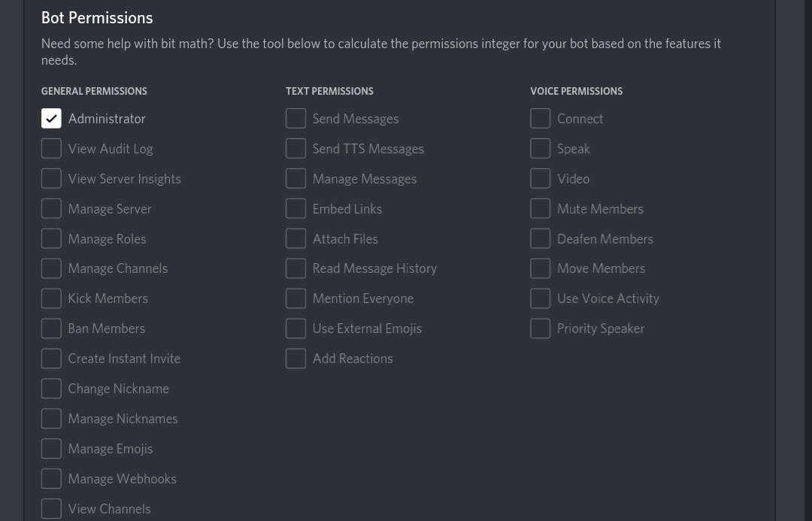Enable the Connect voice permission
Viewport: 812px width, 521px height.
click(540, 119)
